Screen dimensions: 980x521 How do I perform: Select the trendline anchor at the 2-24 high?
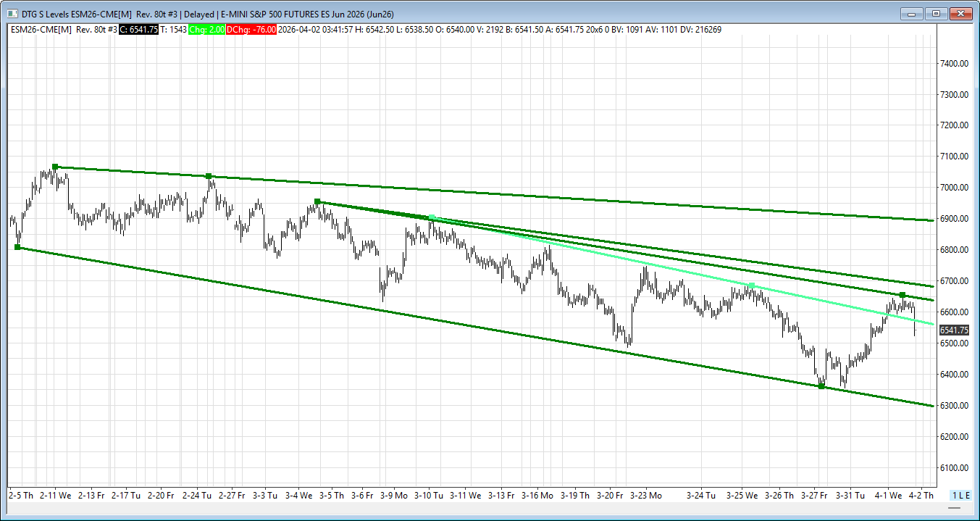(x=209, y=176)
